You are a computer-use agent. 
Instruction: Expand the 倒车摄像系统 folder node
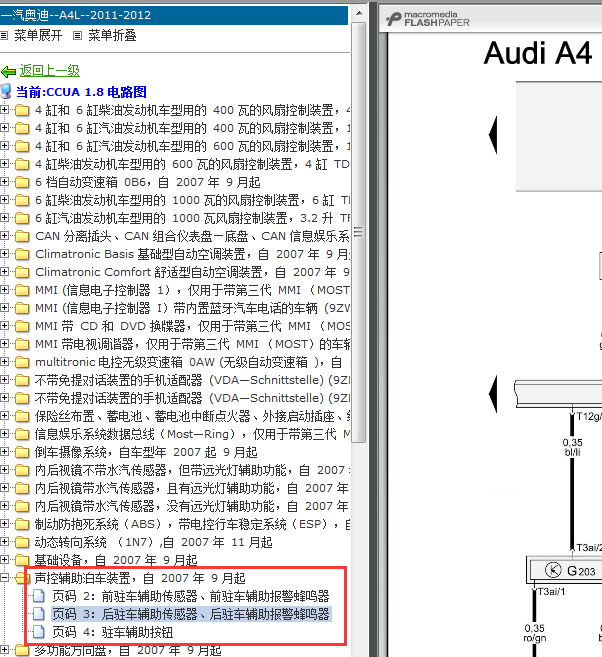click(x=4, y=452)
